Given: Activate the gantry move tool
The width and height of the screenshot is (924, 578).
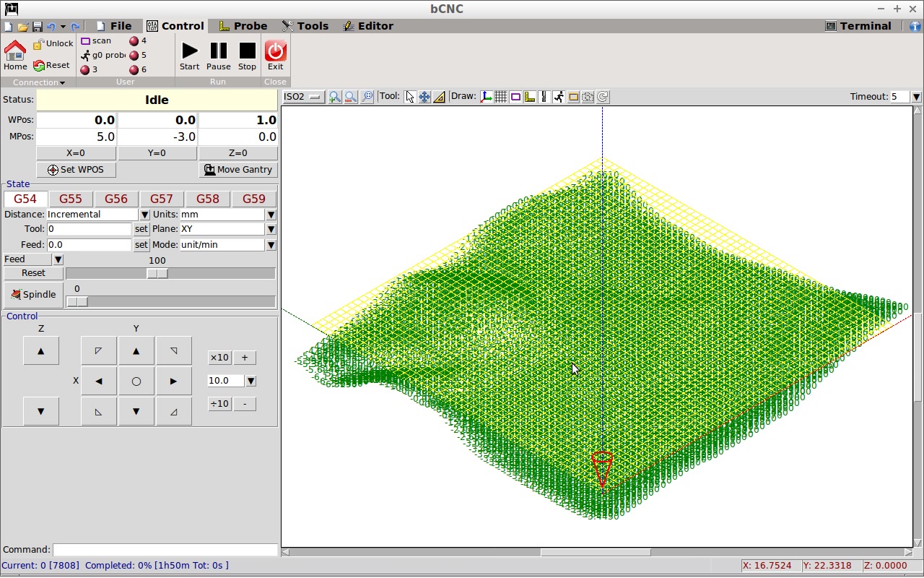Looking at the screenshot, I should point(424,96).
